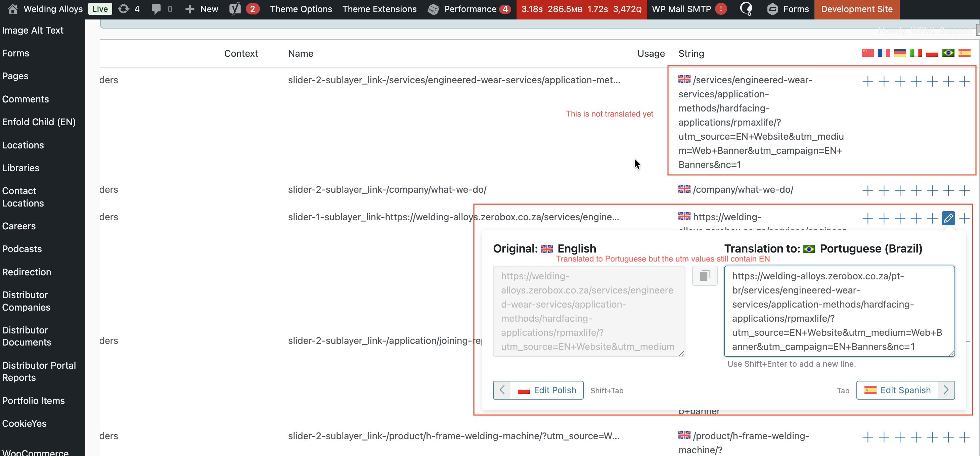
Task: Open the Redirection sidebar item
Action: 26,272
